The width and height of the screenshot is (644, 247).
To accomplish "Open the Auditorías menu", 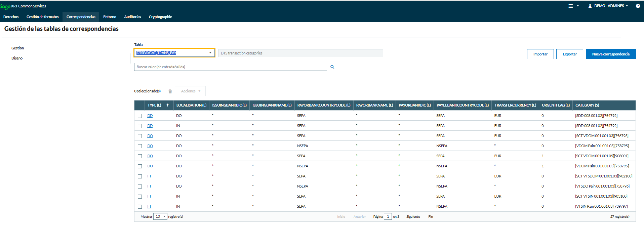I will point(132,17).
